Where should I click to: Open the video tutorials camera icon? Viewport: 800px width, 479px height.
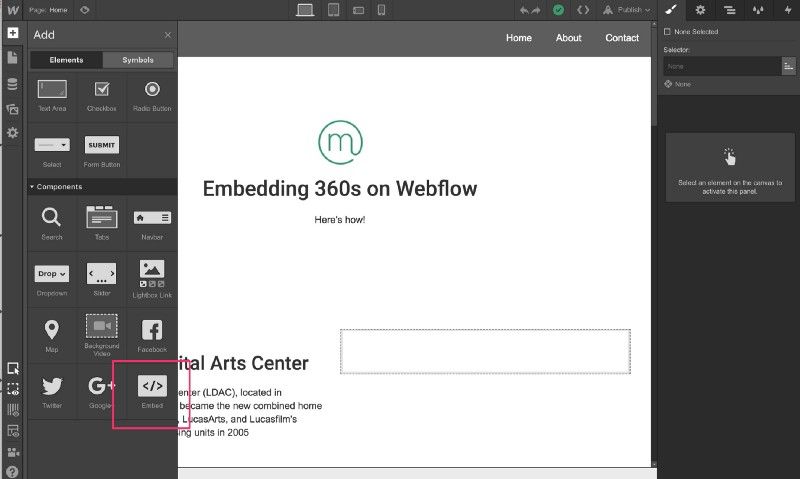13,452
